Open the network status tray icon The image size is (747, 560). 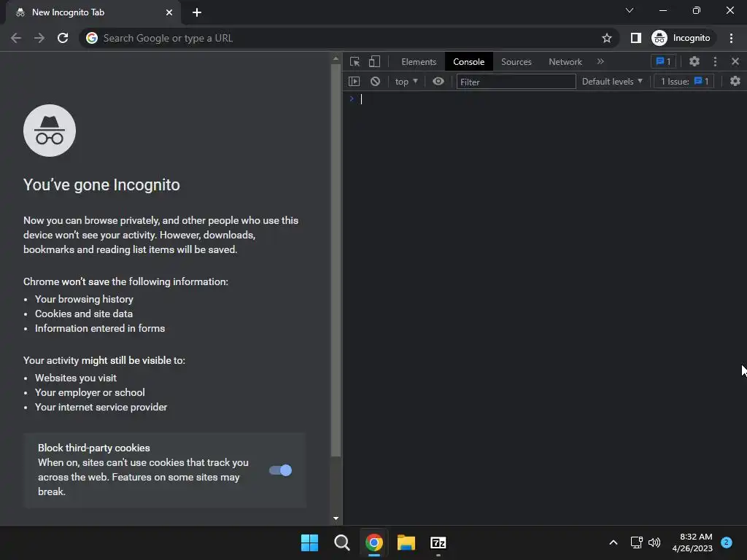click(636, 542)
